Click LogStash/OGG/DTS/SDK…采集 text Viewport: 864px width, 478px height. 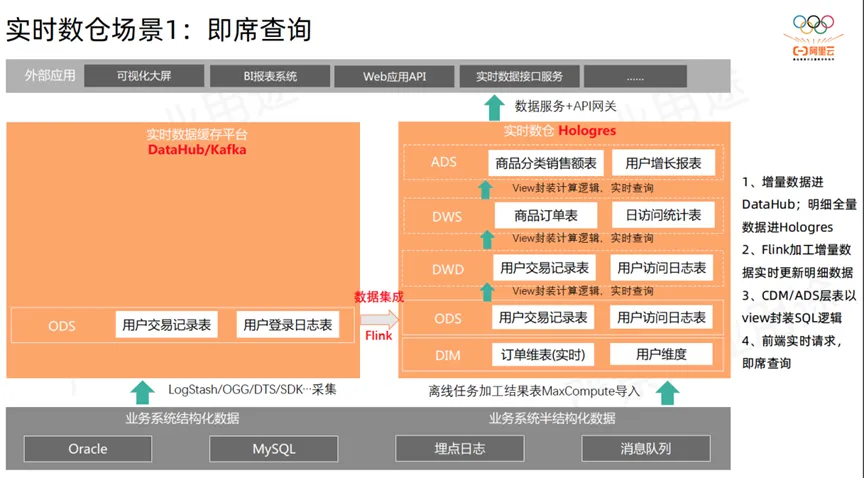tap(252, 390)
